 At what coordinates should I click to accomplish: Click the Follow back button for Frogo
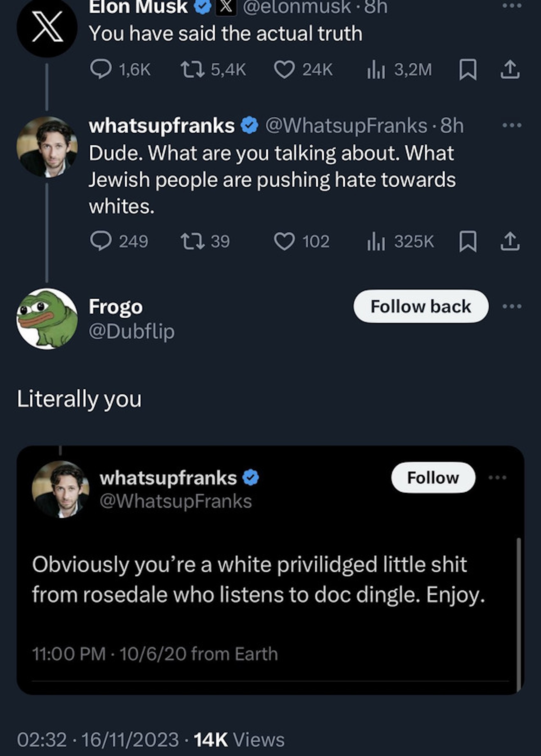tap(421, 306)
